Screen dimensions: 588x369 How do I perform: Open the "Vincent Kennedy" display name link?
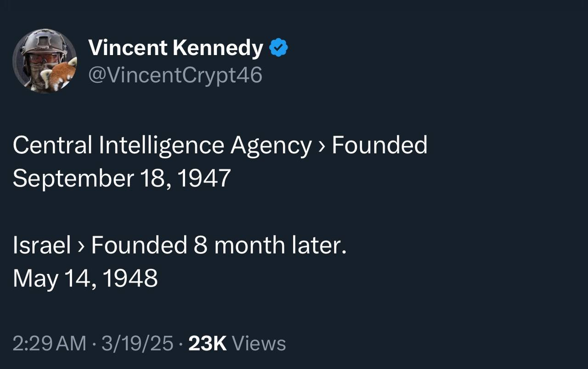pos(175,48)
